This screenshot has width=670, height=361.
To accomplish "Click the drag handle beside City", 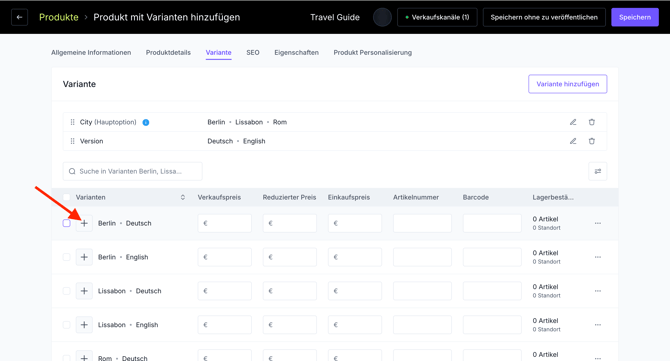I will coord(72,122).
